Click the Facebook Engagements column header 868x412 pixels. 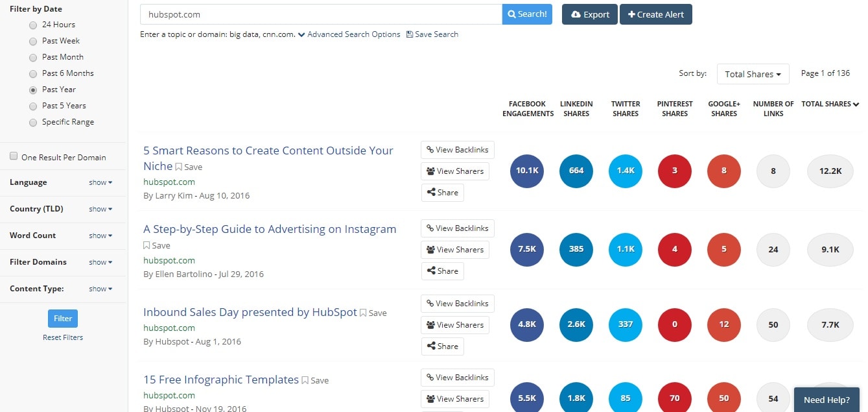528,108
